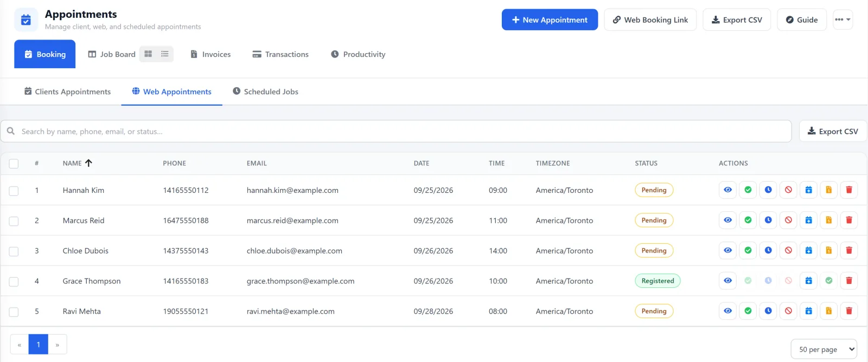Create invoice for Ravi Mehta using orange icon

(829, 312)
